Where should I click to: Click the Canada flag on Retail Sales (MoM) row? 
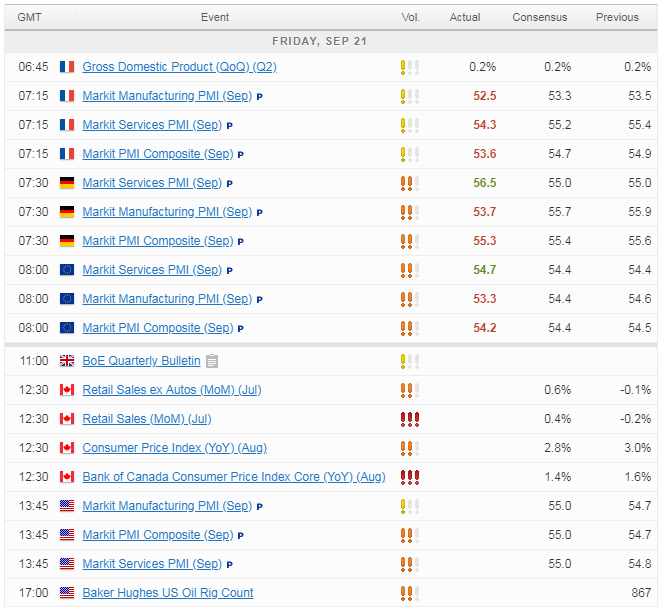pyautogui.click(x=67, y=419)
